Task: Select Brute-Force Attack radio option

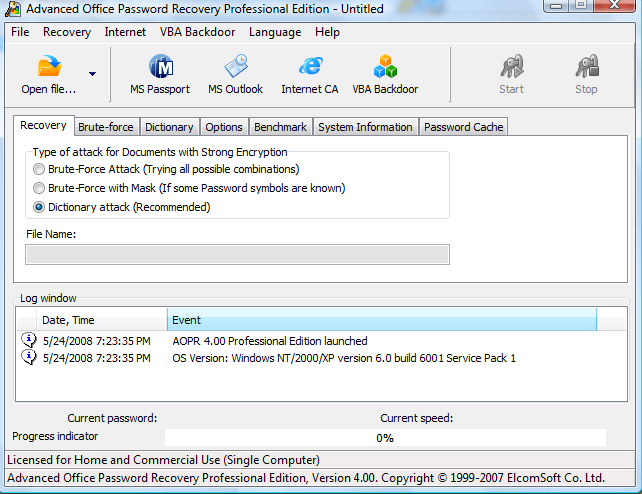Action: pyautogui.click(x=39, y=169)
